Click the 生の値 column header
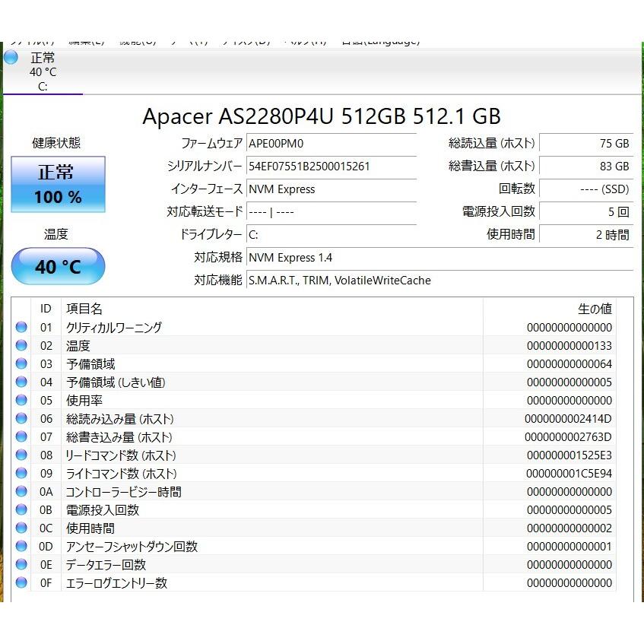 coord(550,309)
